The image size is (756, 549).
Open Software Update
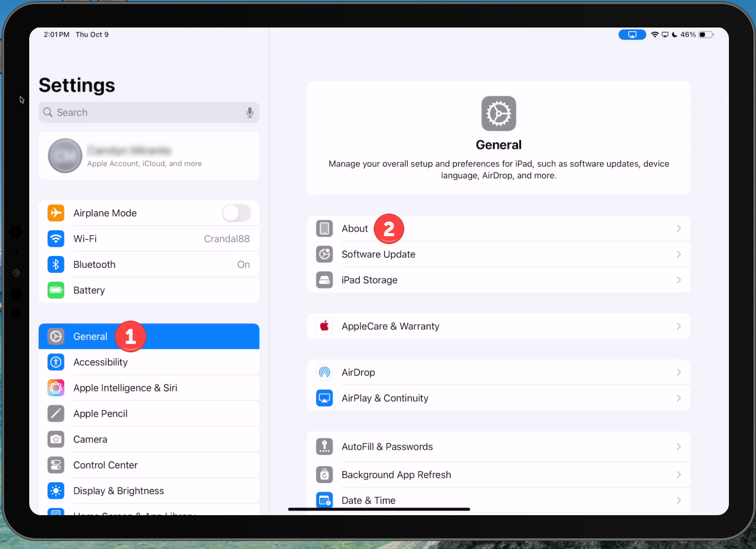pyautogui.click(x=499, y=254)
